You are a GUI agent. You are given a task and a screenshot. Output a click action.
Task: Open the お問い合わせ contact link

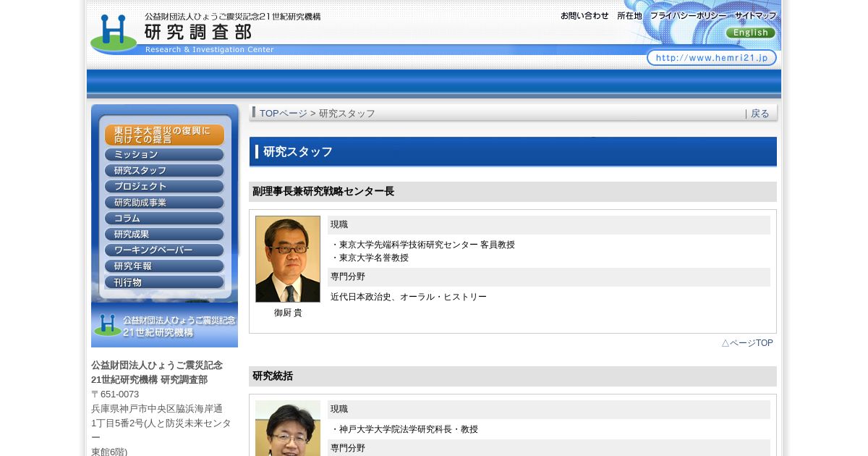pyautogui.click(x=584, y=15)
